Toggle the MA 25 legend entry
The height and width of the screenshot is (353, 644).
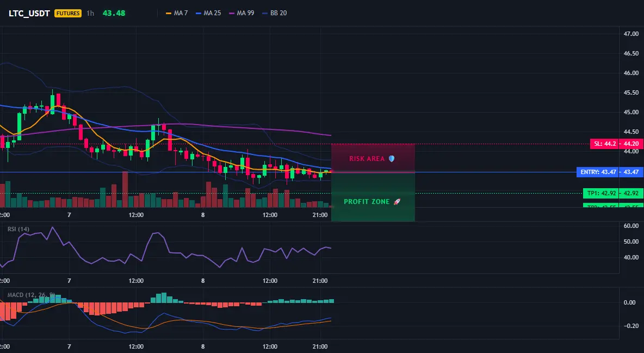point(208,13)
